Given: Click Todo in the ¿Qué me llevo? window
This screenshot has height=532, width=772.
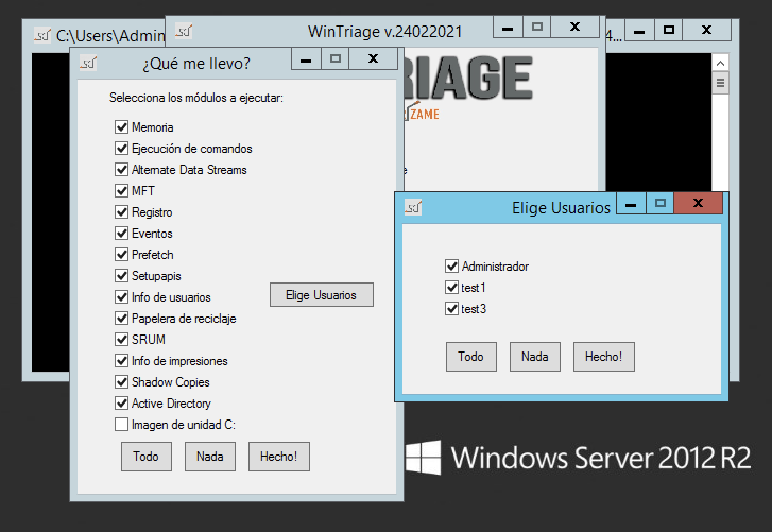Looking at the screenshot, I should pyautogui.click(x=147, y=457).
